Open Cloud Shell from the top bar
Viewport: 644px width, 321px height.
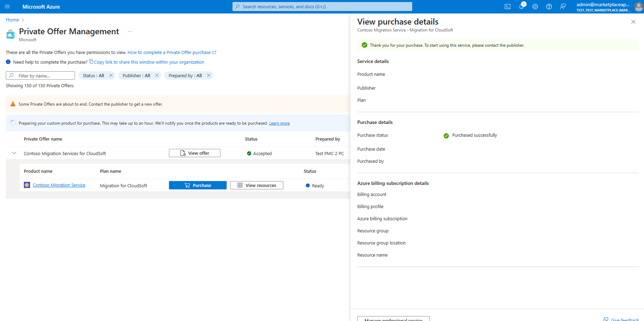coord(507,6)
